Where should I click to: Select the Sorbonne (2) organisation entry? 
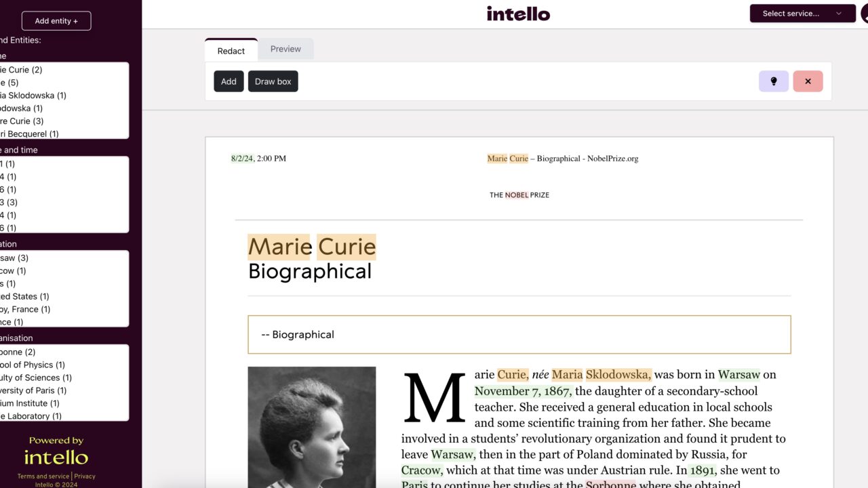18,352
